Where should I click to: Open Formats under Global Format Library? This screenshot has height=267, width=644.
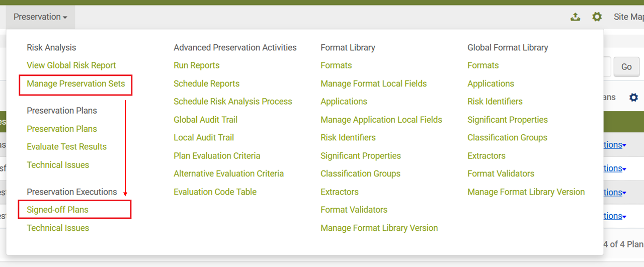(x=482, y=65)
